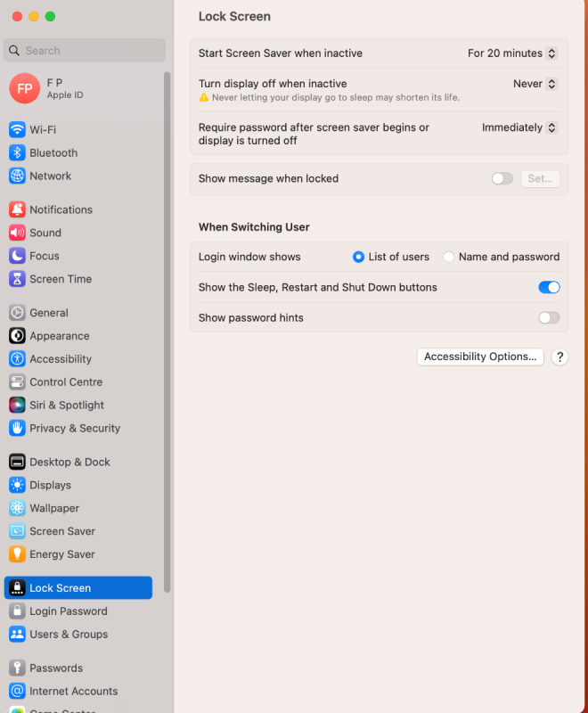Disable Sleep, Restart and Shut Down buttons toggle
The width and height of the screenshot is (588, 713).
tap(549, 287)
